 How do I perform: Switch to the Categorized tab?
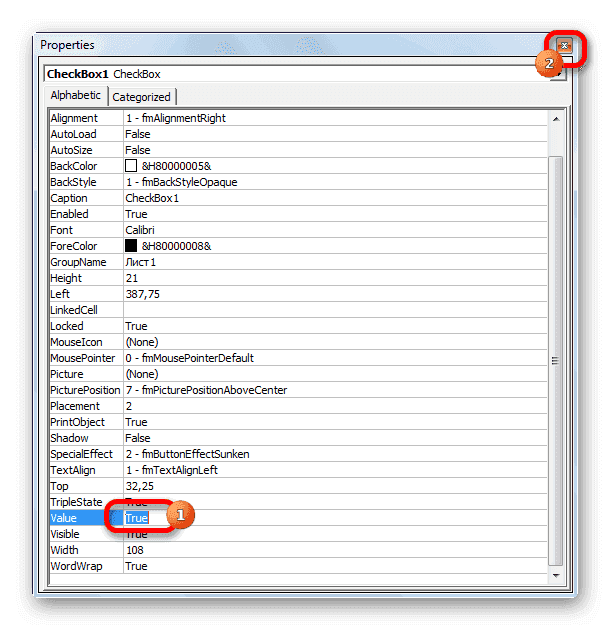click(x=141, y=97)
